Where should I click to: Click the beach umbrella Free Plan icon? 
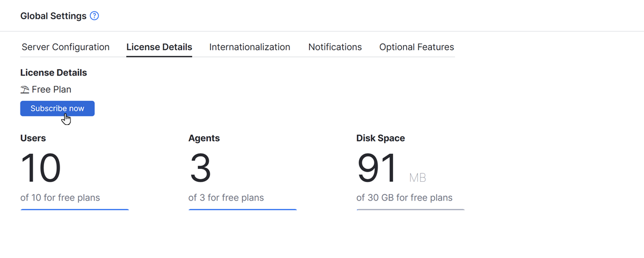point(25,90)
